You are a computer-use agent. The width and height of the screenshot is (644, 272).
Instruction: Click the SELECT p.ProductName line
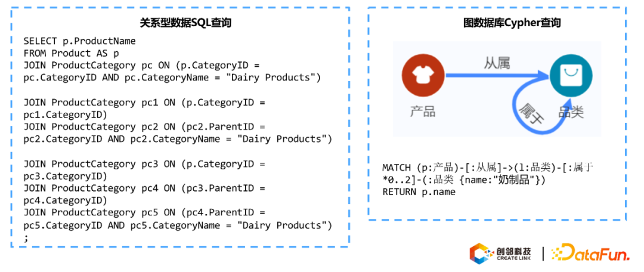tap(80, 41)
